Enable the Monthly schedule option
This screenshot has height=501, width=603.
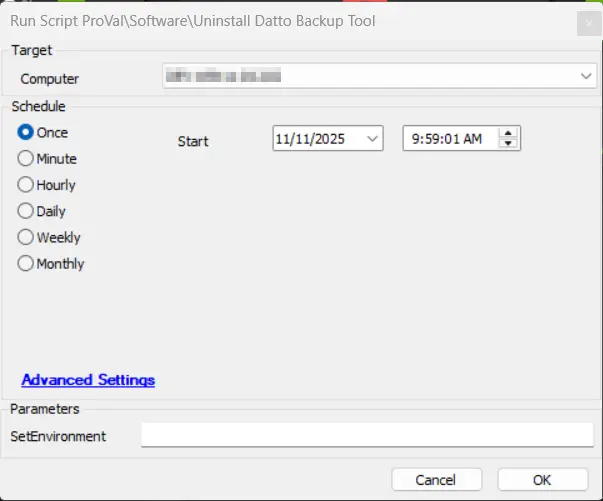[x=26, y=264]
